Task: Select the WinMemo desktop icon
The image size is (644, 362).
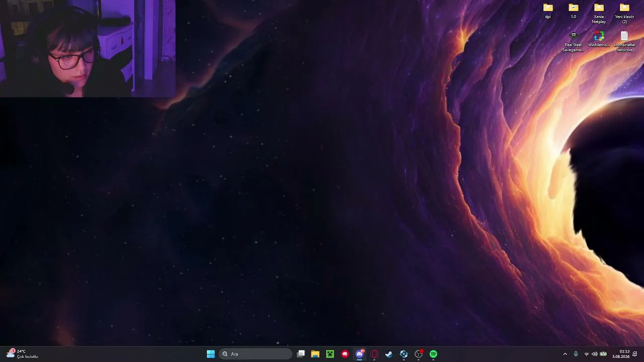Action: click(x=599, y=39)
